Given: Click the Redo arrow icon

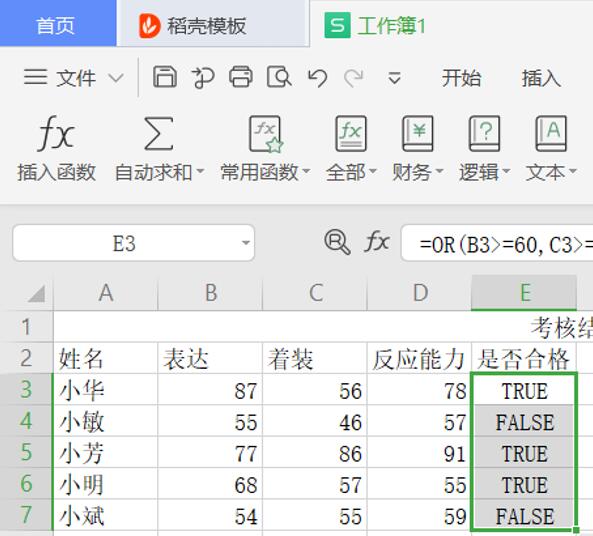Looking at the screenshot, I should click(x=354, y=78).
